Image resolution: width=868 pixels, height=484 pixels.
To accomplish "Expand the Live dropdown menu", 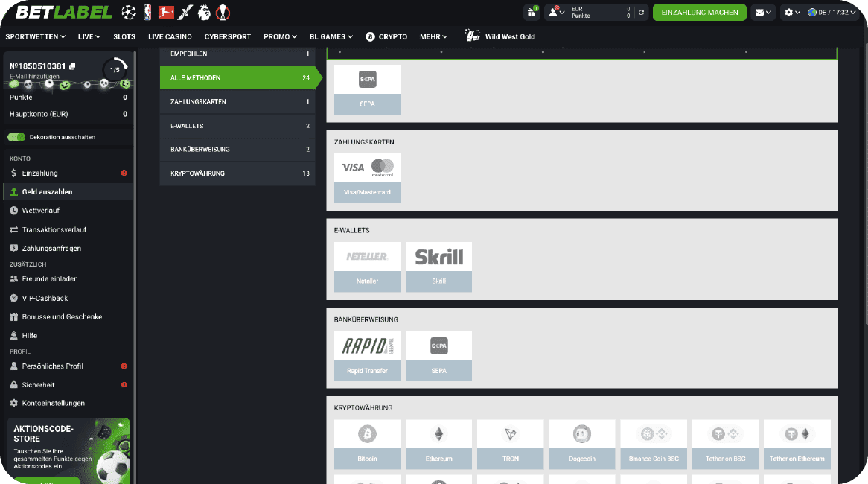I will click(89, 37).
